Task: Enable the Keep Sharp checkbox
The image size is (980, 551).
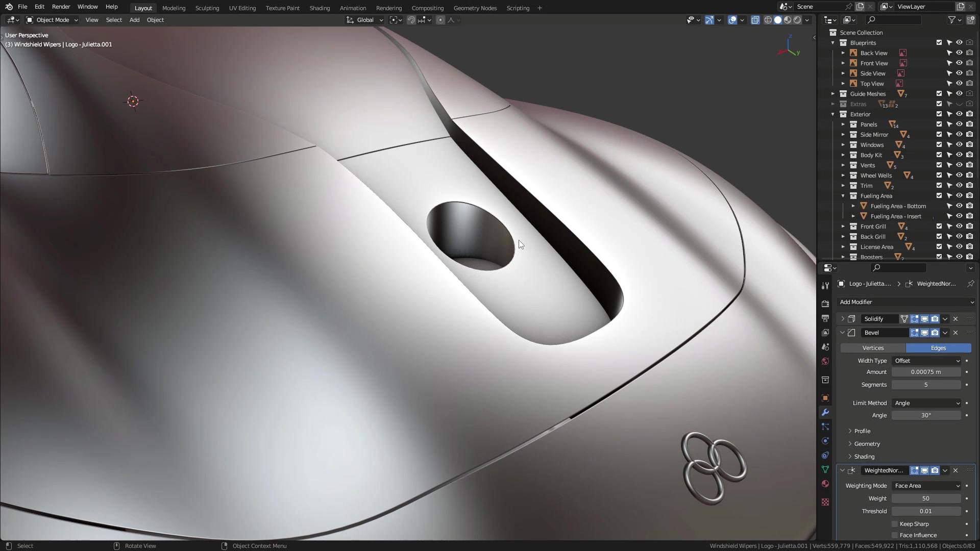Action: pos(895,524)
